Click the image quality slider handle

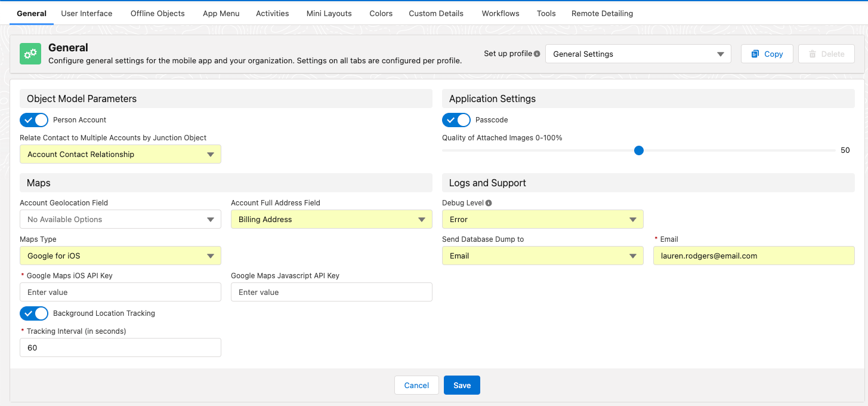click(x=639, y=150)
